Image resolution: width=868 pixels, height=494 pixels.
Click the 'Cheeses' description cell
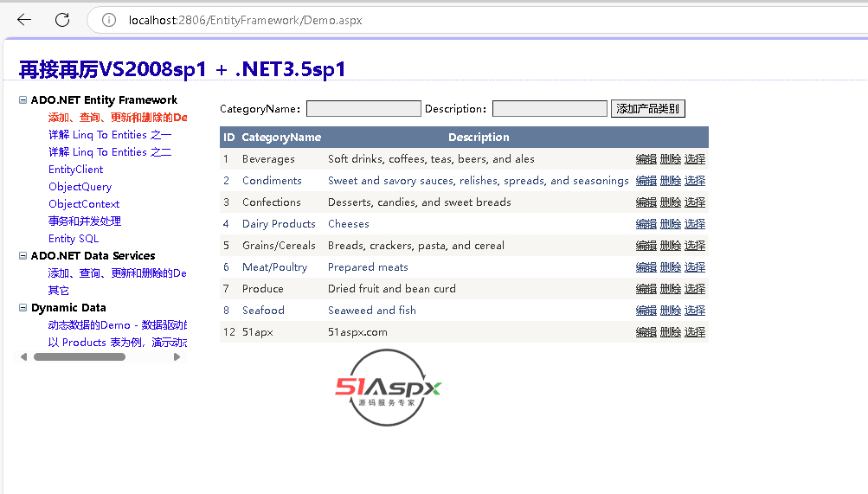(348, 224)
